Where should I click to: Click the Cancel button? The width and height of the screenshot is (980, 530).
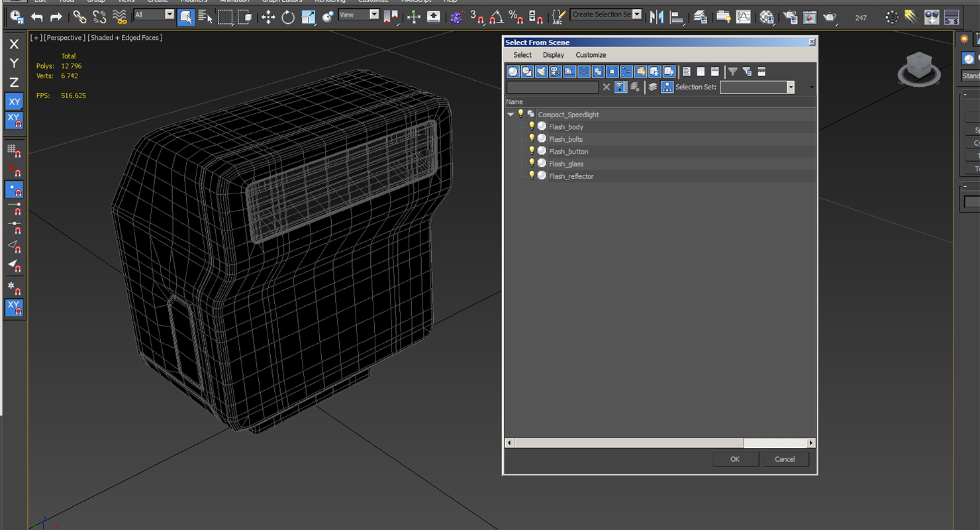[x=785, y=459]
